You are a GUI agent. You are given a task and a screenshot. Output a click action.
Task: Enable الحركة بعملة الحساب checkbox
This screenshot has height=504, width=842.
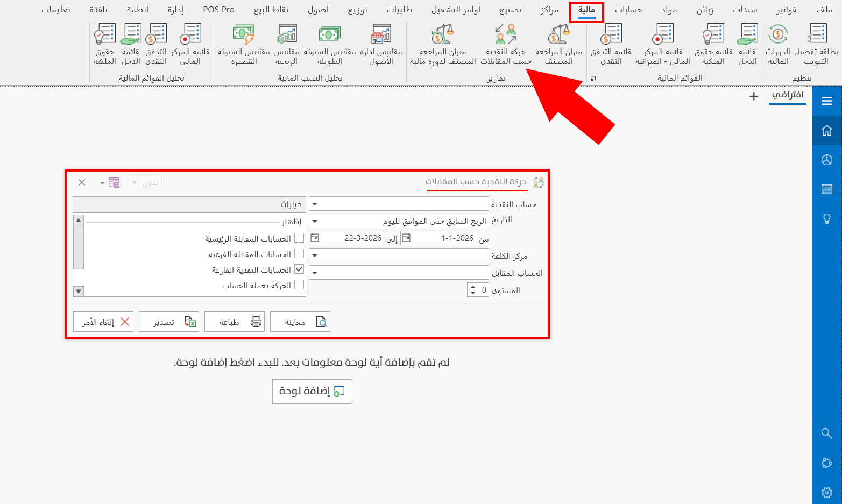299,285
